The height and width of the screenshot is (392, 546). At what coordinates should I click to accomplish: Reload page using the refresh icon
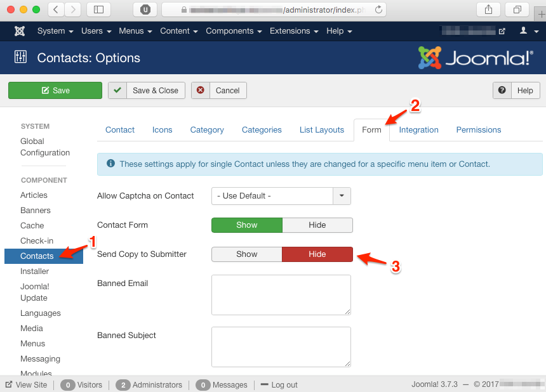click(x=379, y=10)
